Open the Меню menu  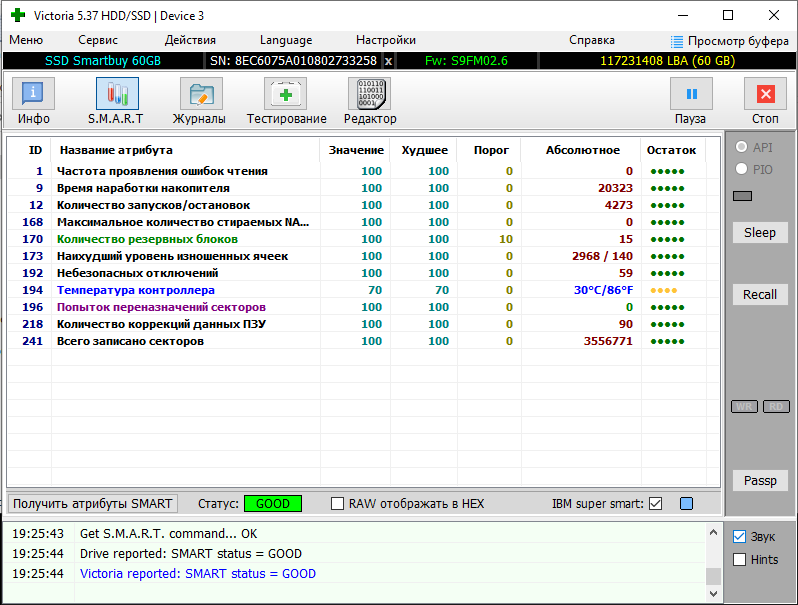coord(26,40)
